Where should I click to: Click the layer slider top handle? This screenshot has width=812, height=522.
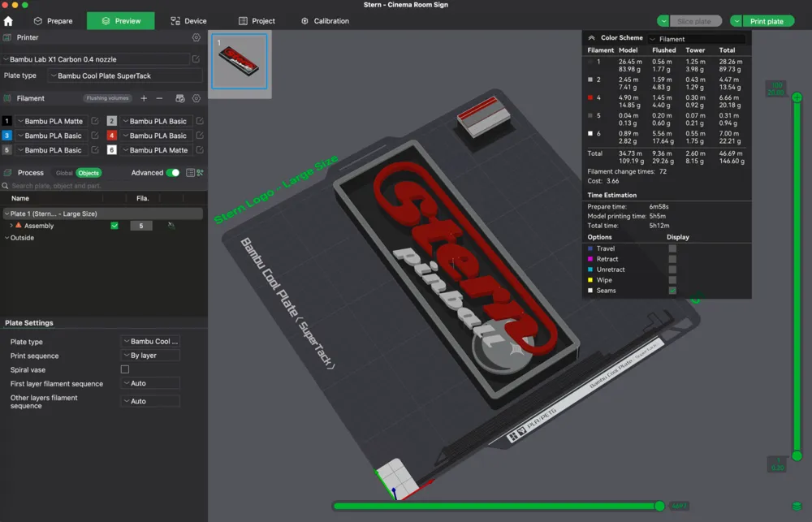(797, 97)
